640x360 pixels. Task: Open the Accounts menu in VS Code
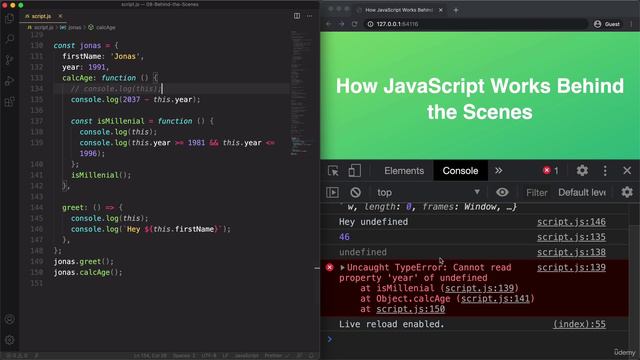[9, 319]
